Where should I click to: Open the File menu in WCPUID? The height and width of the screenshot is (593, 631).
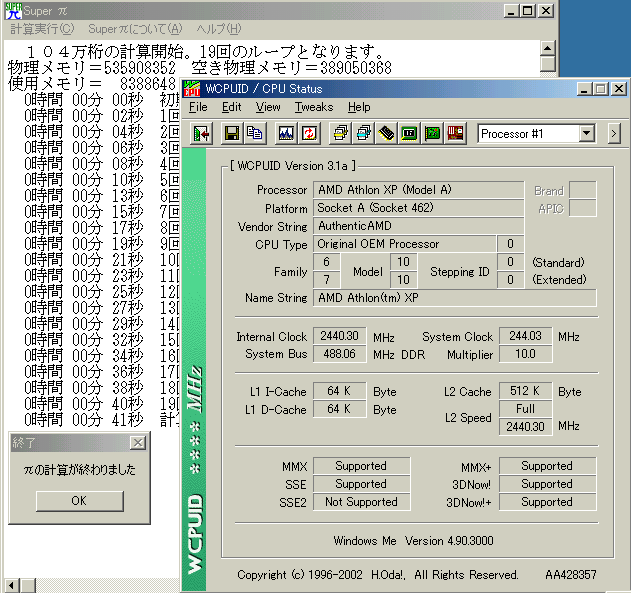tap(198, 107)
